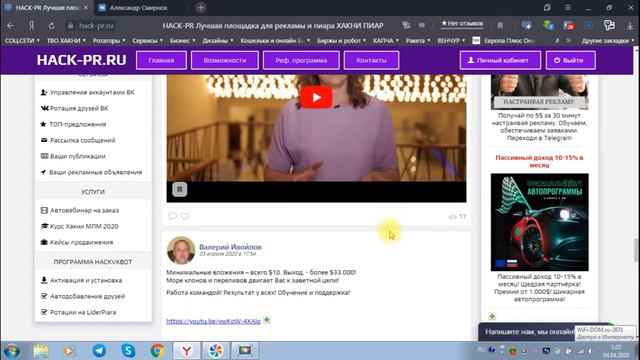
Task: Open Yandex Browser from the taskbar
Action: pos(187,351)
